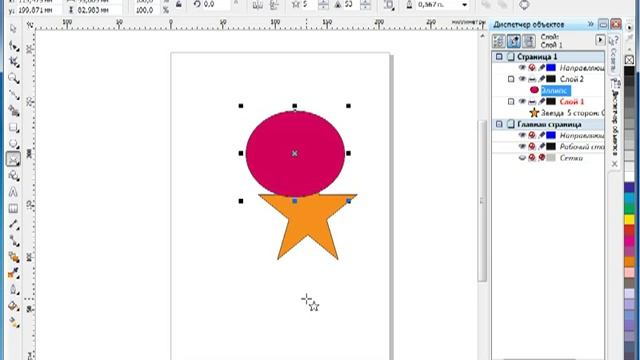Open outline width dropdown in property bar

(x=464, y=4)
